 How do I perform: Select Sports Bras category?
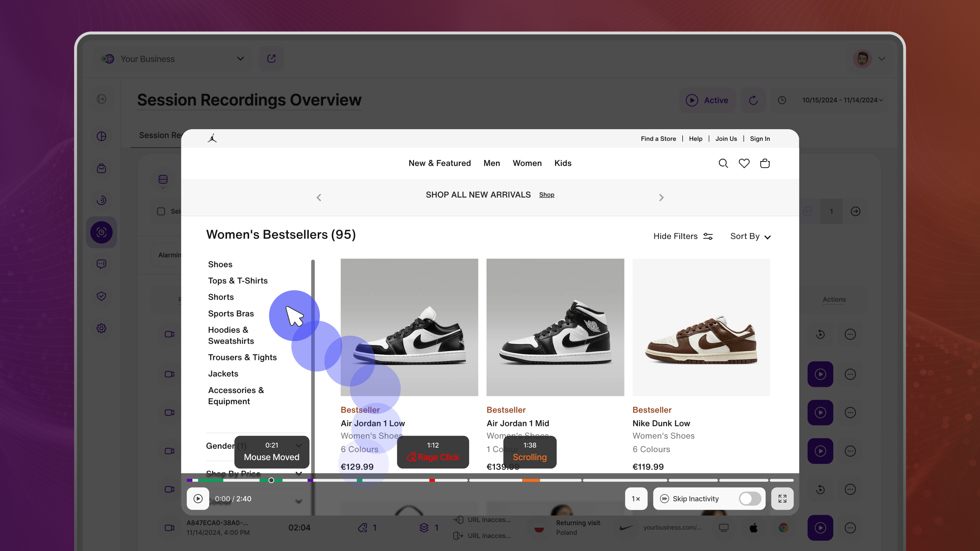click(231, 314)
